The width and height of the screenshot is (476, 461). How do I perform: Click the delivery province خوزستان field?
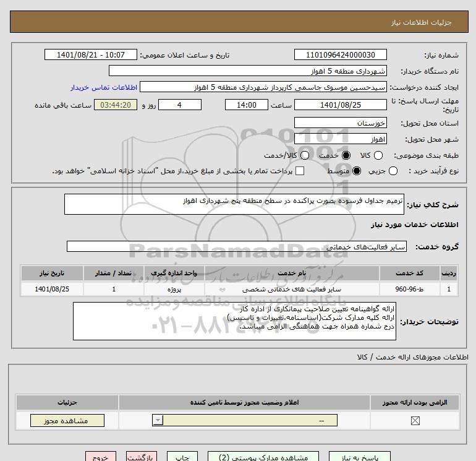click(x=340, y=123)
